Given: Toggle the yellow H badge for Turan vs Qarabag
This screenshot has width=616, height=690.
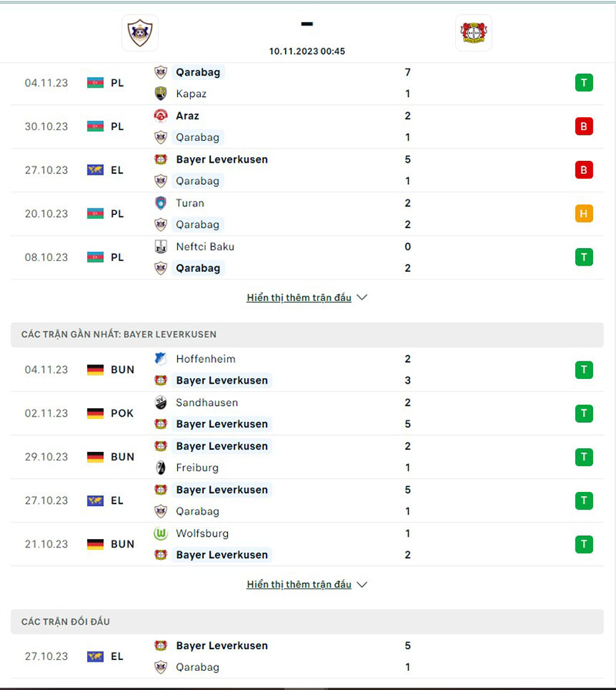Looking at the screenshot, I should pos(584,213).
